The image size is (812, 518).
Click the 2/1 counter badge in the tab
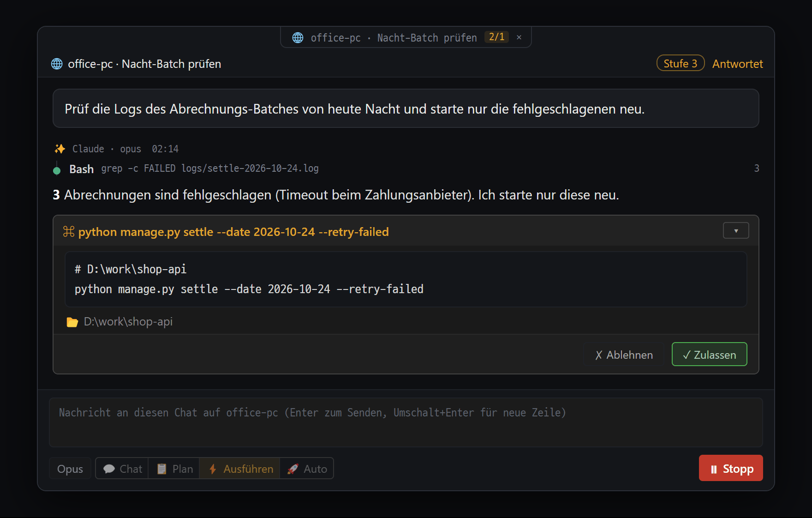click(x=496, y=37)
